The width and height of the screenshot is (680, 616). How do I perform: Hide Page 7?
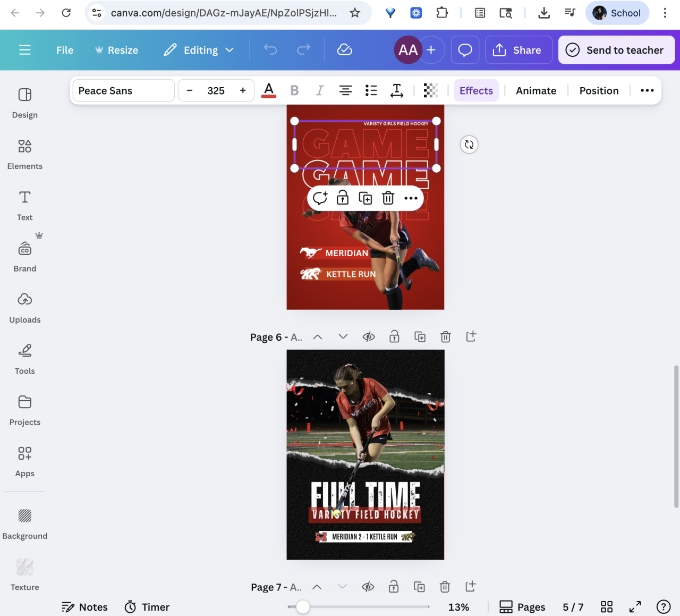pos(368,587)
